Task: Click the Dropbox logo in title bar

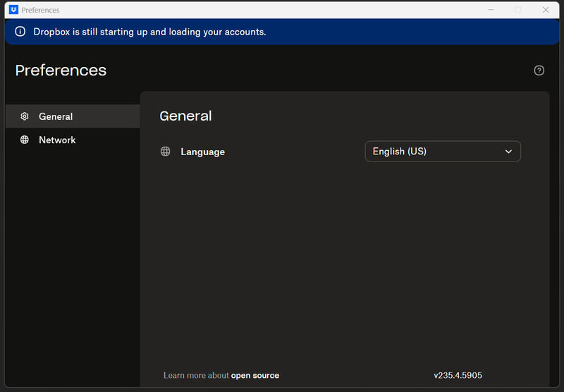Action: tap(13, 10)
